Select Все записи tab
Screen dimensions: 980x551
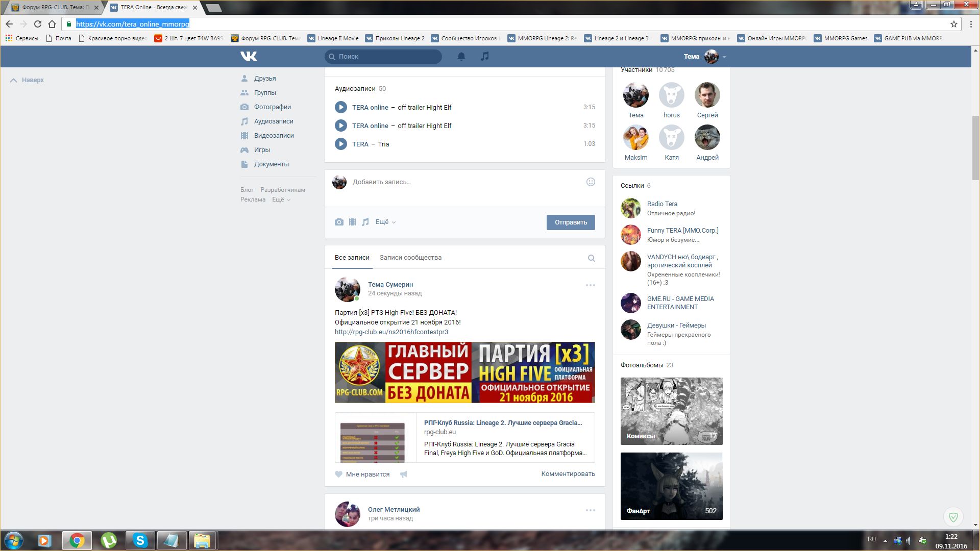(x=352, y=258)
